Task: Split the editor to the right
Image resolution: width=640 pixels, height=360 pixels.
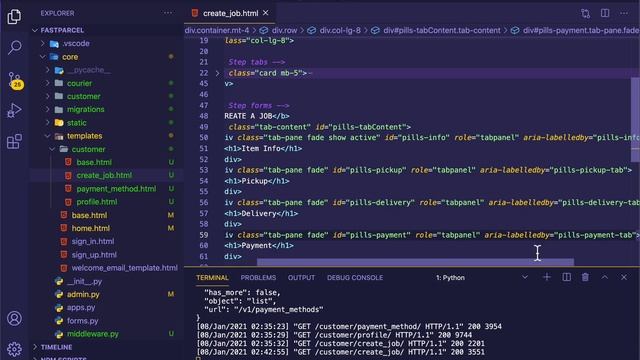Action: 605,13
